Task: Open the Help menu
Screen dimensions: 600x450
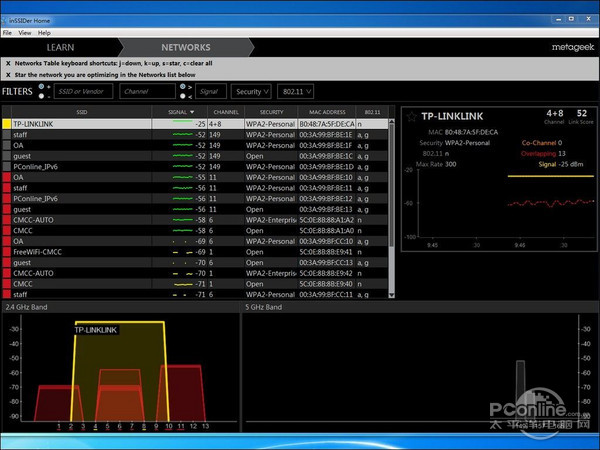Action: (44, 33)
